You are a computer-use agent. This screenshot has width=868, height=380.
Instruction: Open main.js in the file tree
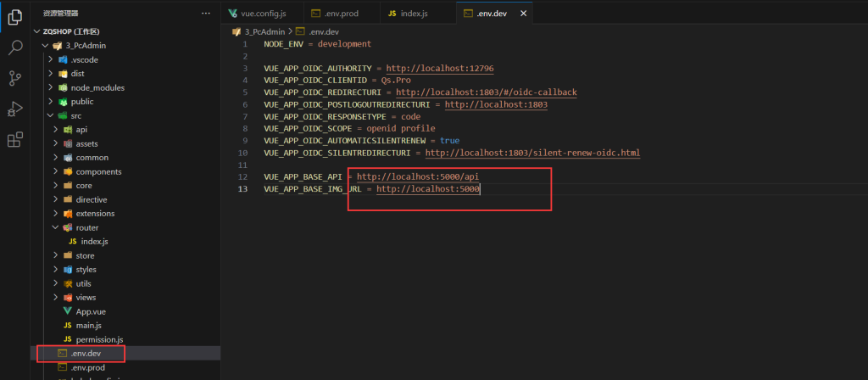(88, 326)
